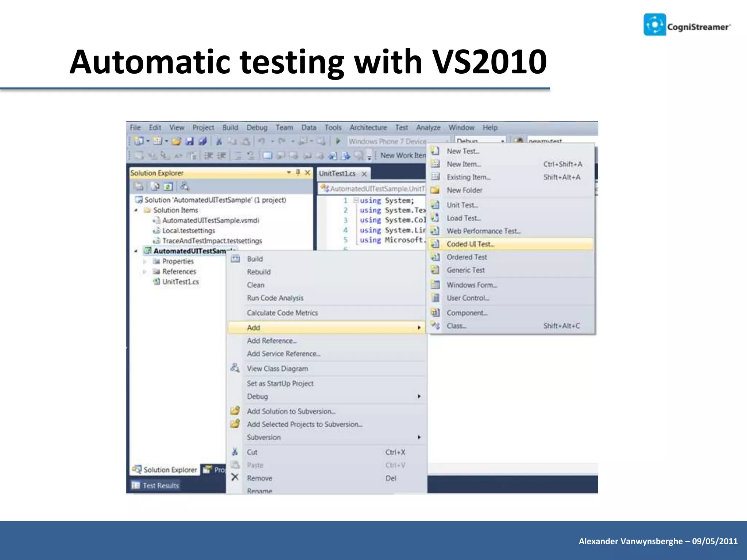747x560 pixels.
Task: Click the New Work Item toolbar button
Action: (403, 155)
